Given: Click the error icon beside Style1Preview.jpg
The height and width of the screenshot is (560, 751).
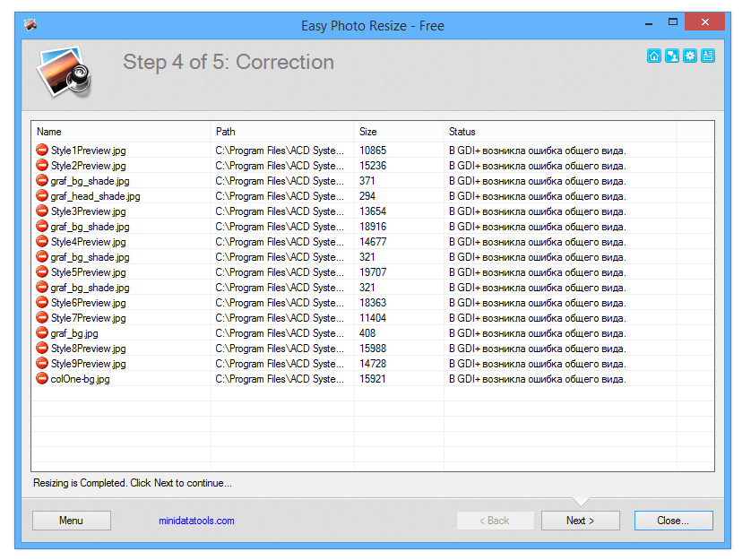Looking at the screenshot, I should (42, 150).
